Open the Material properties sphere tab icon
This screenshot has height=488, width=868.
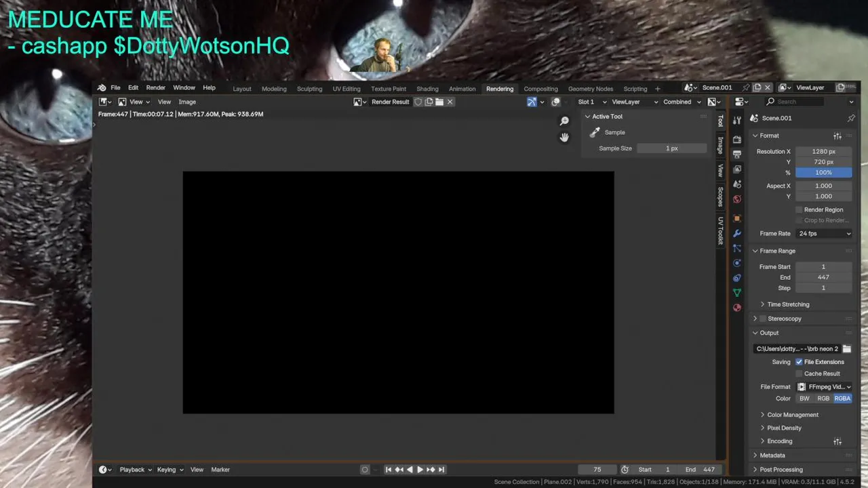[x=737, y=308]
